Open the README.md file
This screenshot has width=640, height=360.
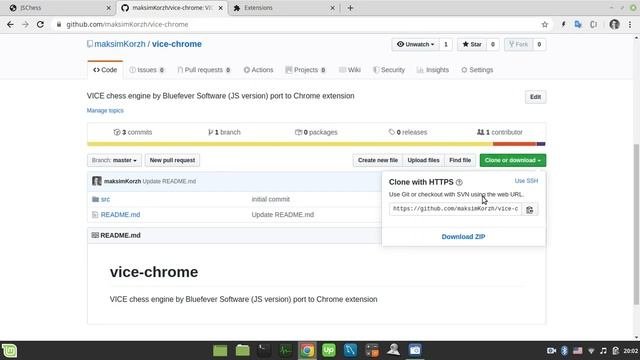pos(120,215)
